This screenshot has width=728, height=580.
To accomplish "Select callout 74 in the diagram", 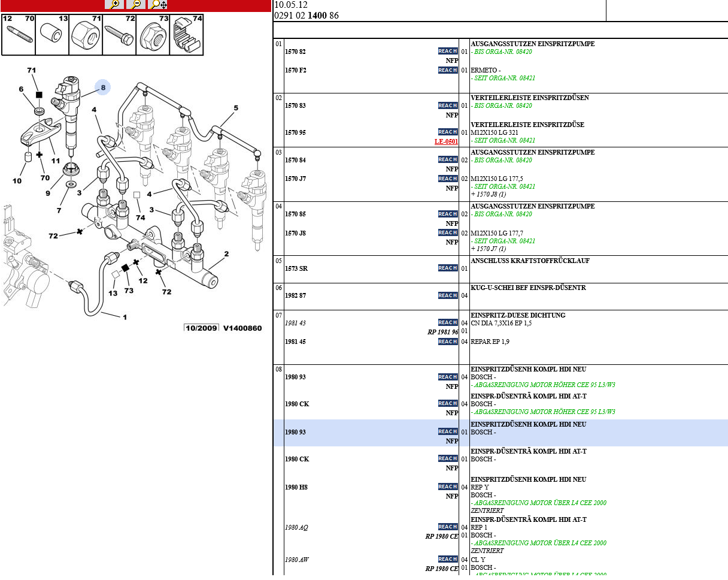I will pyautogui.click(x=141, y=217).
